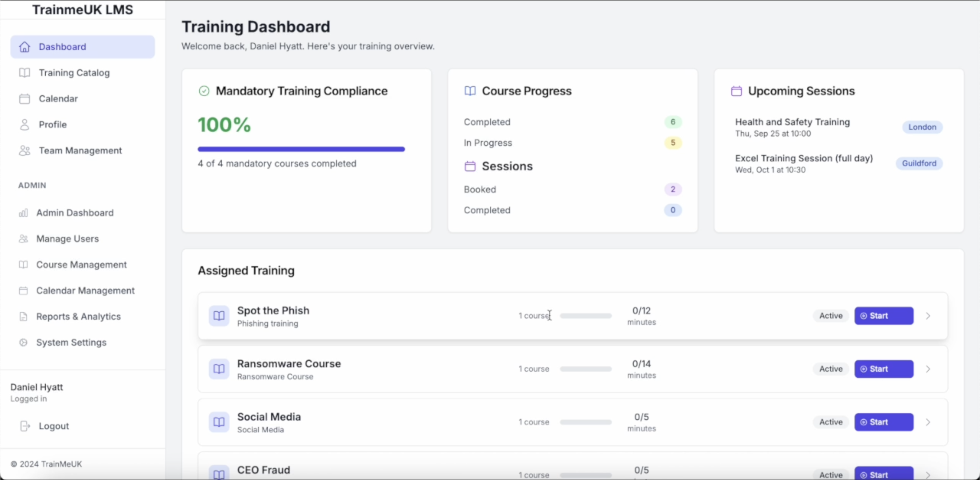Image resolution: width=980 pixels, height=480 pixels.
Task: Open Calendar Management
Action: pyautogui.click(x=83, y=291)
